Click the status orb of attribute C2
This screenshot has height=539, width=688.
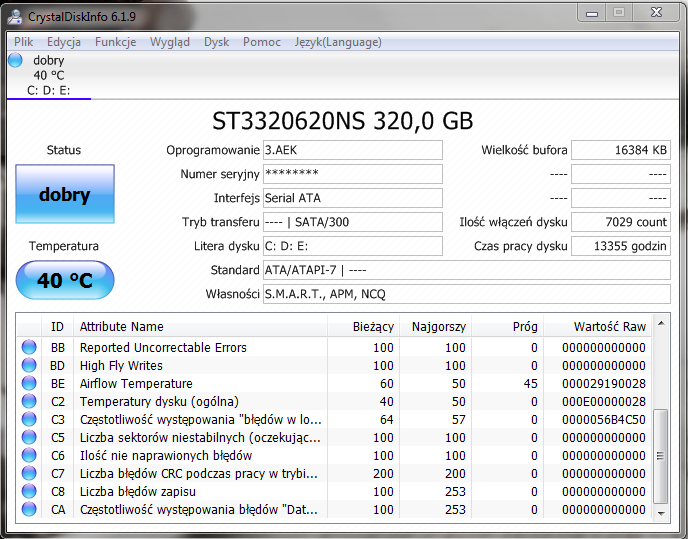[x=29, y=402]
